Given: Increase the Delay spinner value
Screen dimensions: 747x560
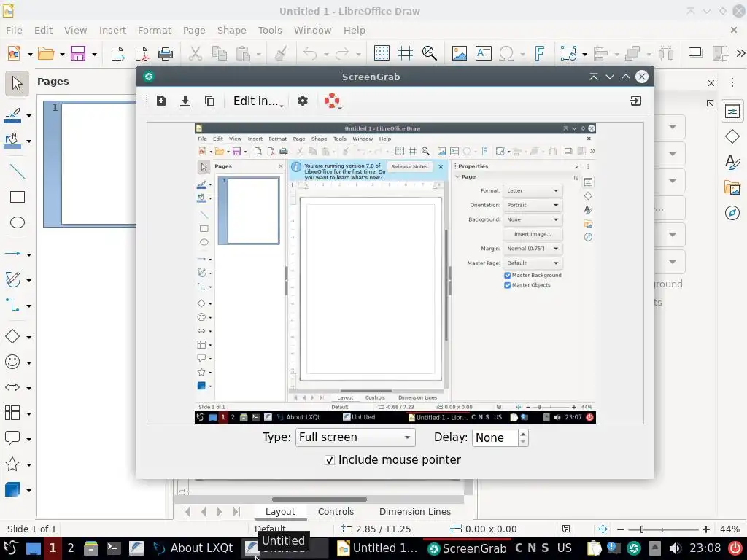Looking at the screenshot, I should pos(523,433).
